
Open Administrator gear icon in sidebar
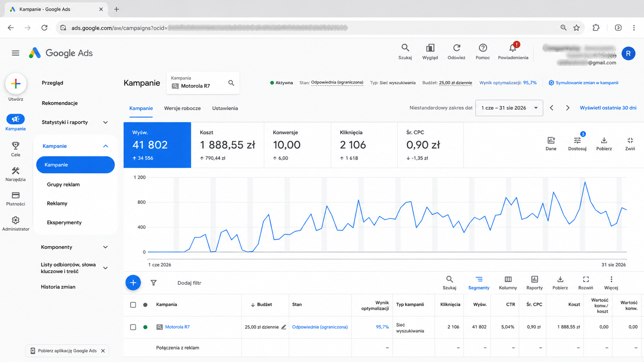coord(15,220)
